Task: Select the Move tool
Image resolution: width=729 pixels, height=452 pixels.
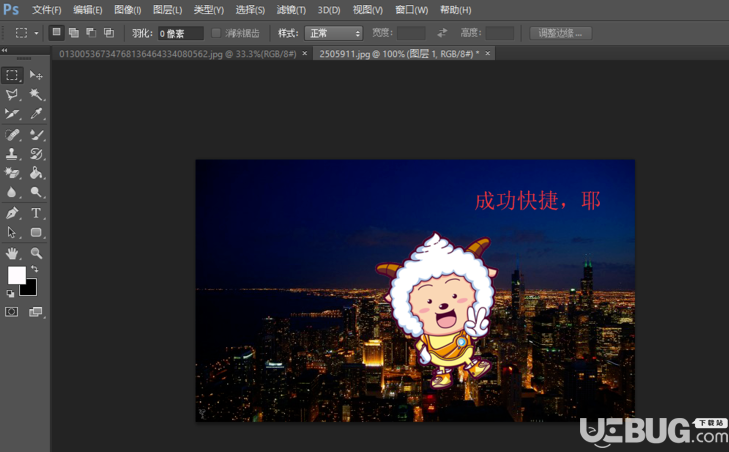Action: point(36,75)
